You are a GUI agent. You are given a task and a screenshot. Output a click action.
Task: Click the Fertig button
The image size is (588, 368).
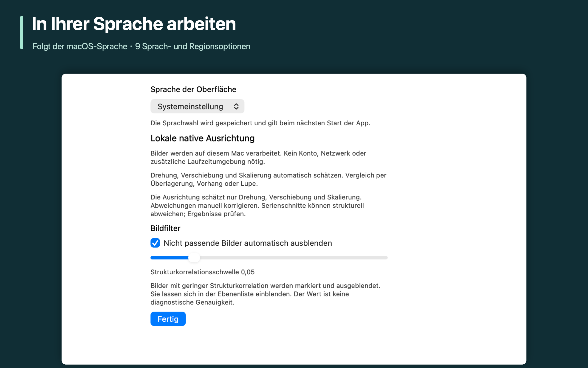(168, 319)
